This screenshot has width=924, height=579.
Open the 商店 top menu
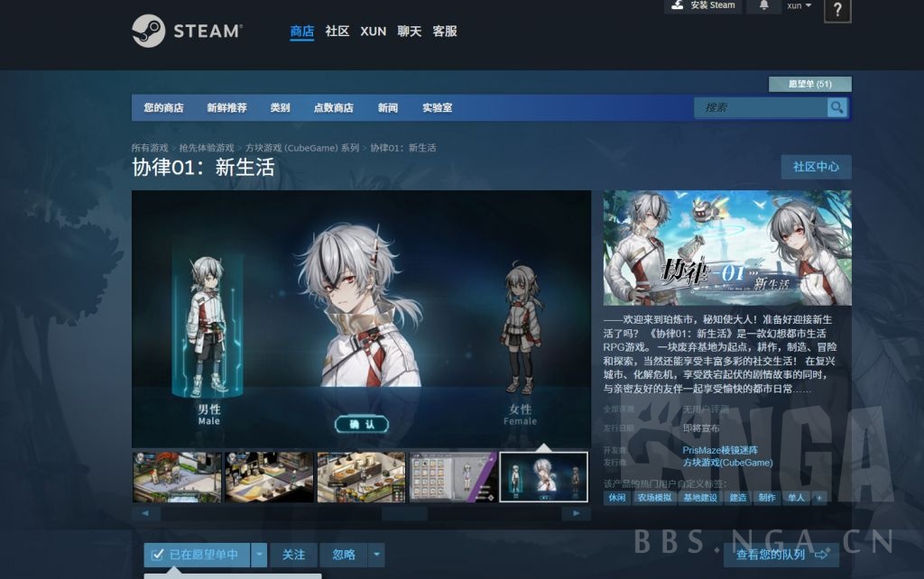pos(301,32)
